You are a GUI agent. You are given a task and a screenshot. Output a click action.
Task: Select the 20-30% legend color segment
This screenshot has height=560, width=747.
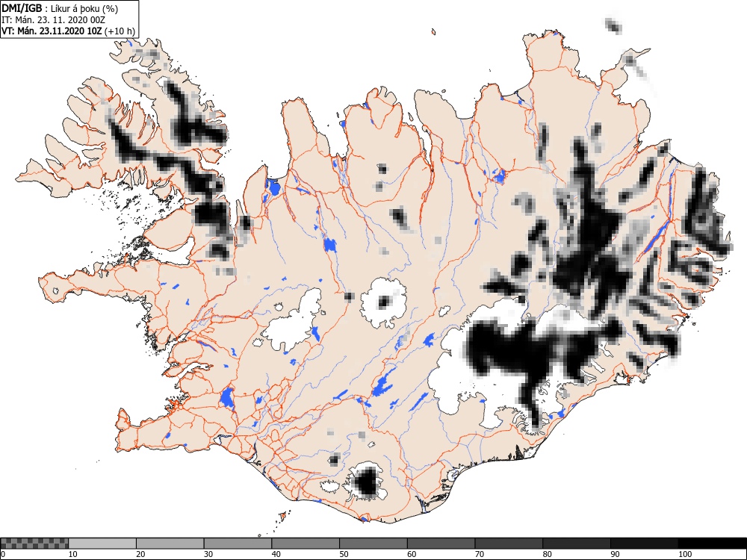[x=170, y=544]
